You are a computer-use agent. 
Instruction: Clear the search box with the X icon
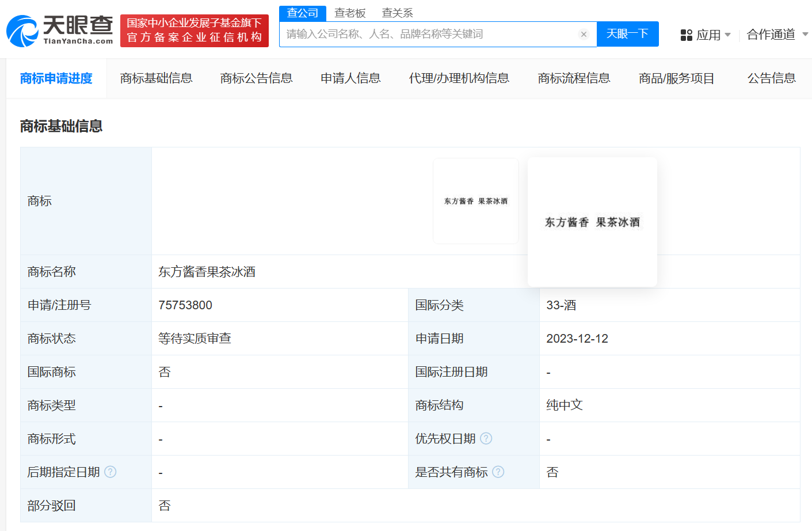click(x=584, y=35)
